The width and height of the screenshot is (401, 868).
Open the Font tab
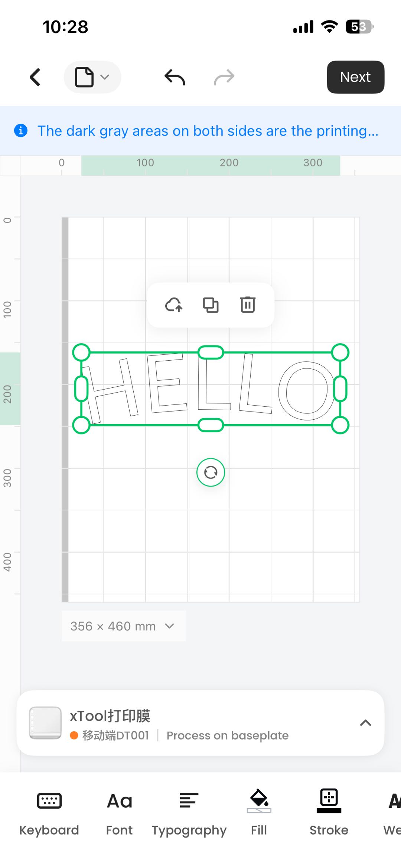pos(119,813)
